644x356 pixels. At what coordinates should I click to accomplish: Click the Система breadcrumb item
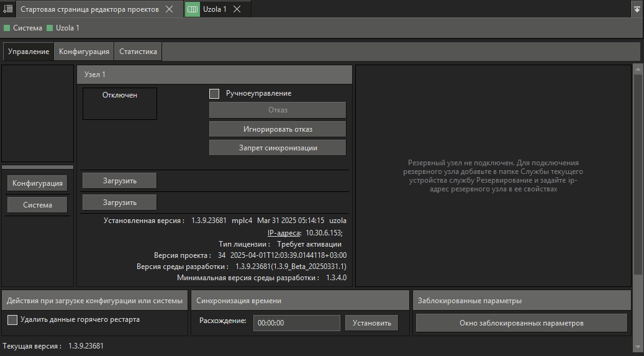pyautogui.click(x=23, y=28)
